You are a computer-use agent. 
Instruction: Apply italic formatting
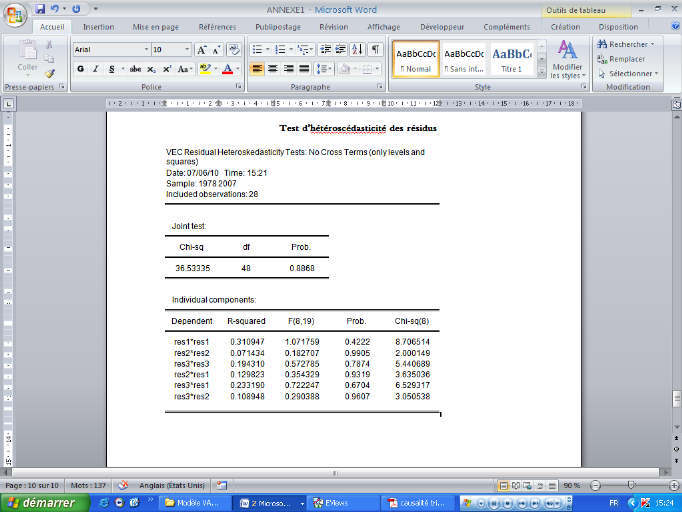tap(94, 69)
